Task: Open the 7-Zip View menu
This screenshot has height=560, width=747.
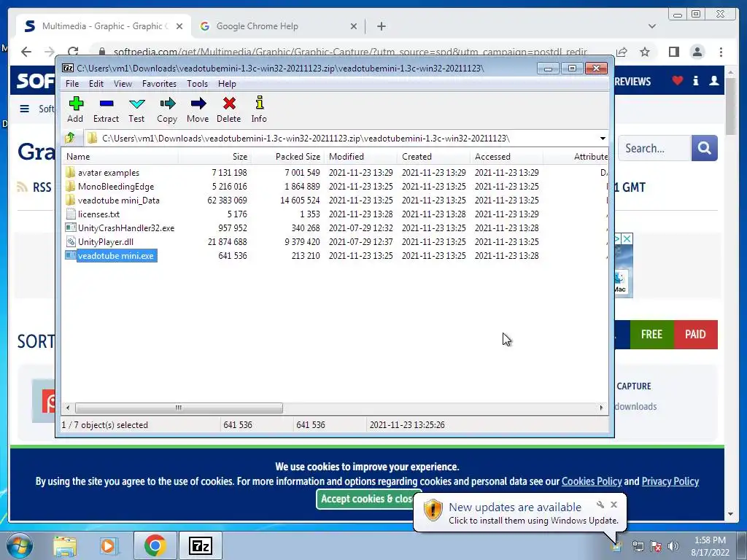Action: point(123,84)
